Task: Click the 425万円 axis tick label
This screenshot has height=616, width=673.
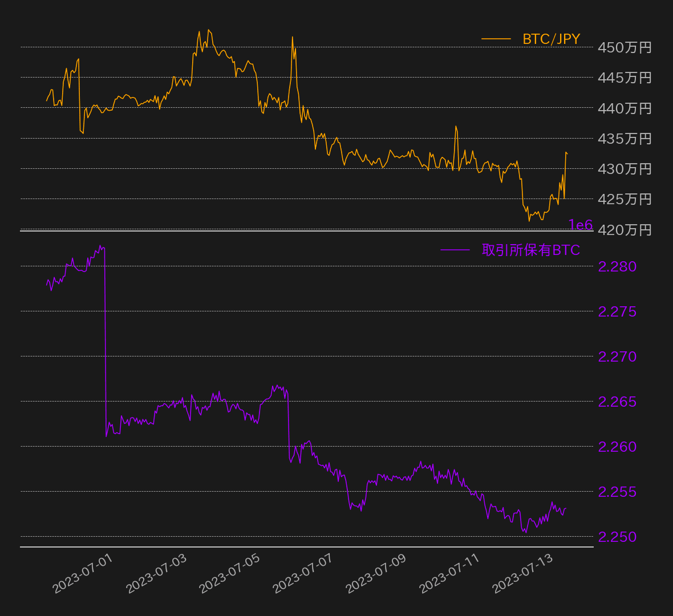Action: click(625, 199)
